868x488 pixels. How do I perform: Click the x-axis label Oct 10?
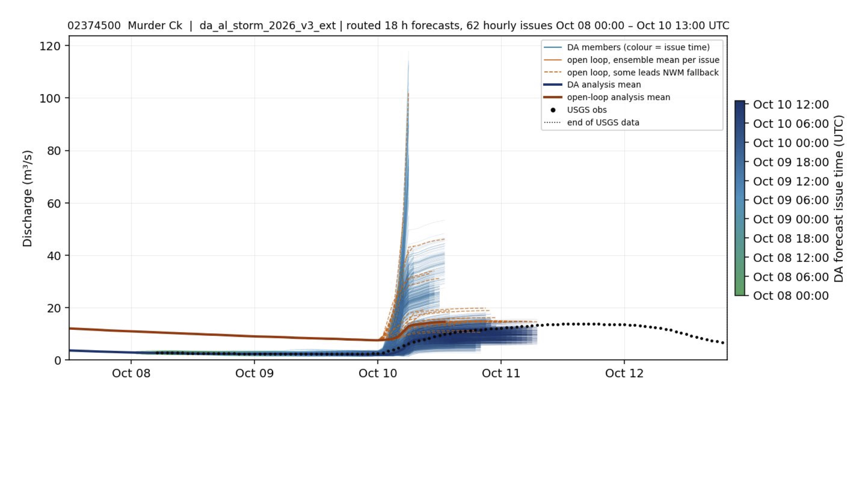tap(378, 373)
